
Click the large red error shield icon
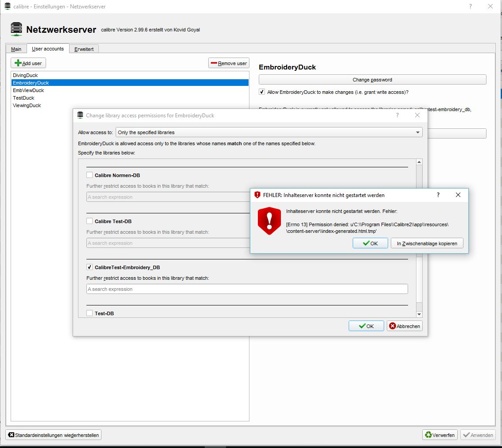point(269,220)
